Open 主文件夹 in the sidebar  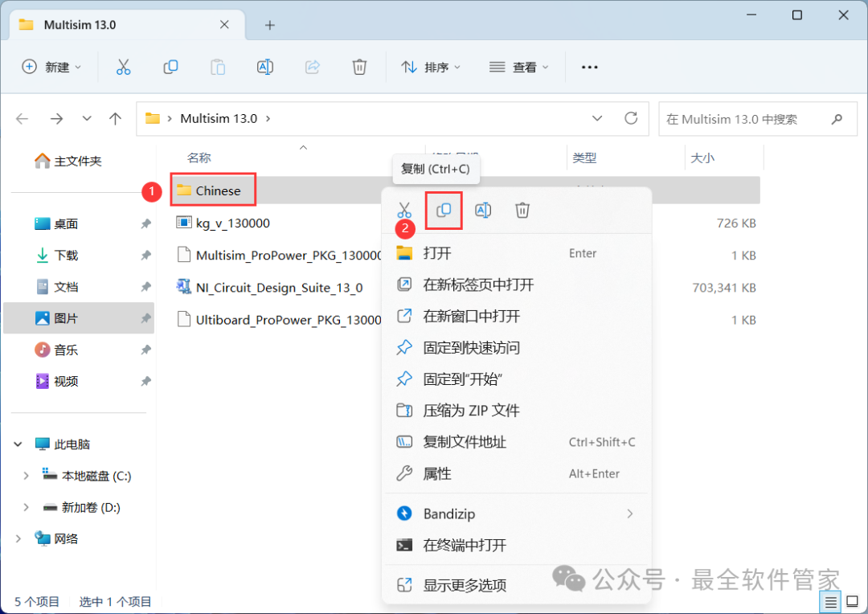point(68,161)
